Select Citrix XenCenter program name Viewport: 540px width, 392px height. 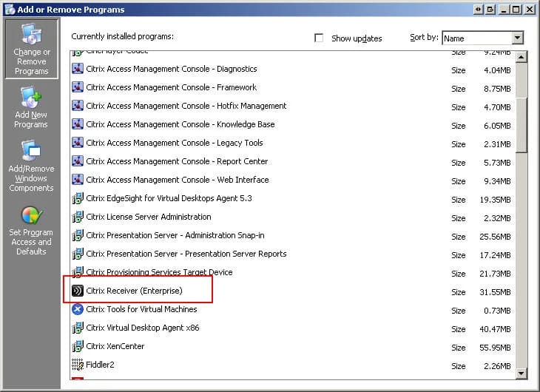click(x=115, y=346)
